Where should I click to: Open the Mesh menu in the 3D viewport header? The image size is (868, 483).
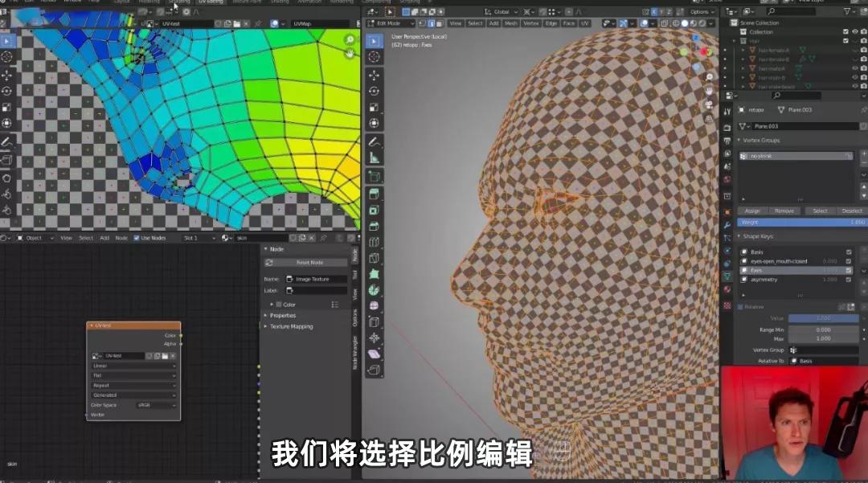coord(512,23)
